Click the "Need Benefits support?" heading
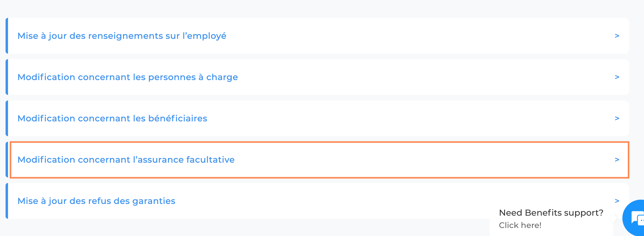 pyautogui.click(x=551, y=213)
